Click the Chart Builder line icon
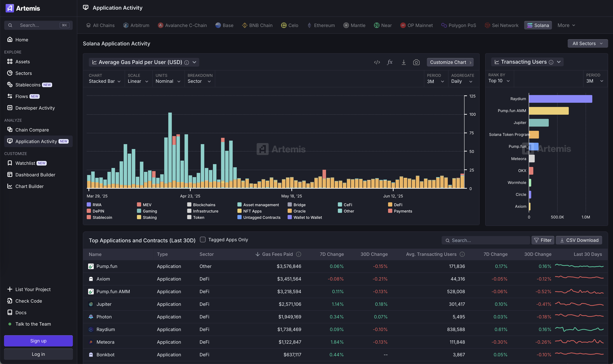Screen dimensions: 613x364 click(10, 186)
